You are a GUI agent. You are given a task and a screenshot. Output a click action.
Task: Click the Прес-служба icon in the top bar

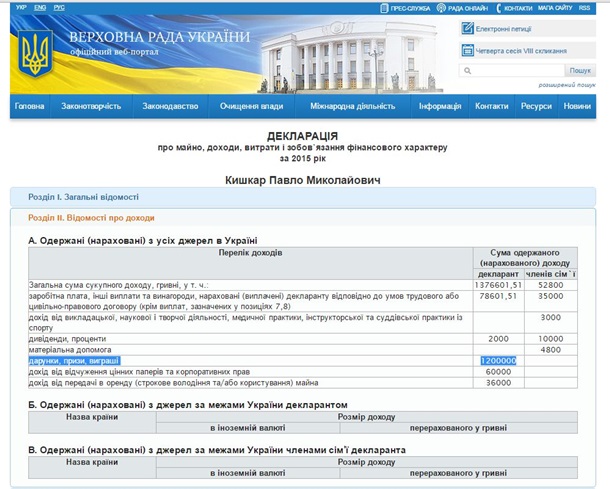tap(384, 8)
